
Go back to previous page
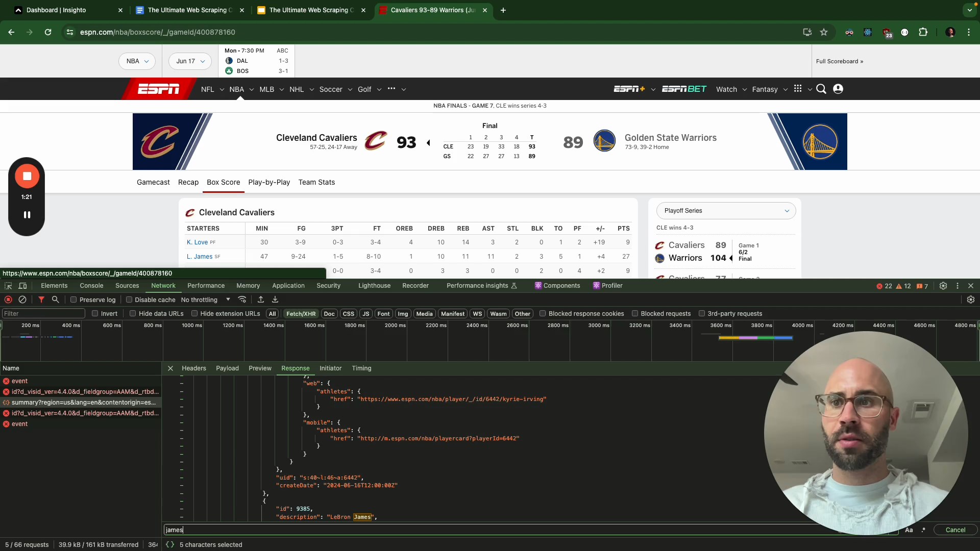click(11, 32)
